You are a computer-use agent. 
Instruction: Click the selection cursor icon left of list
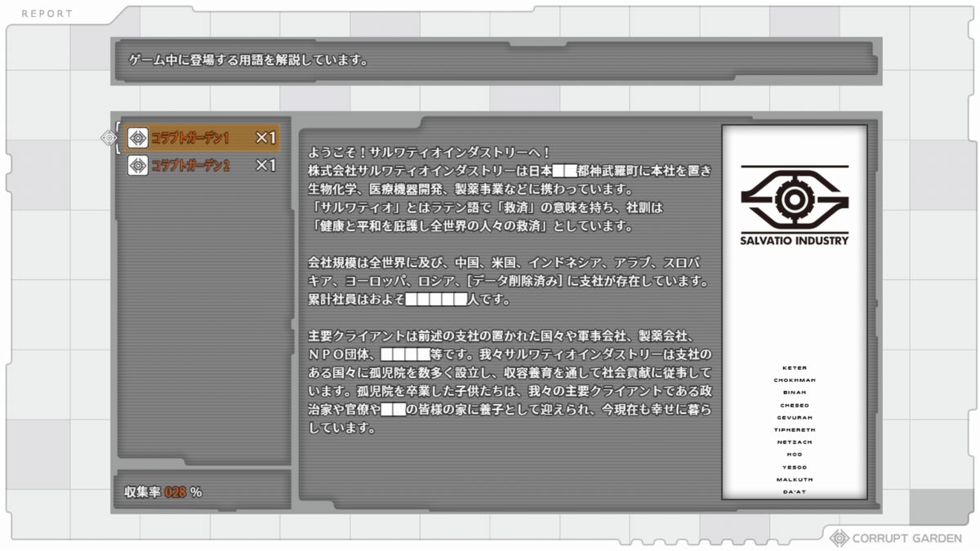click(109, 138)
